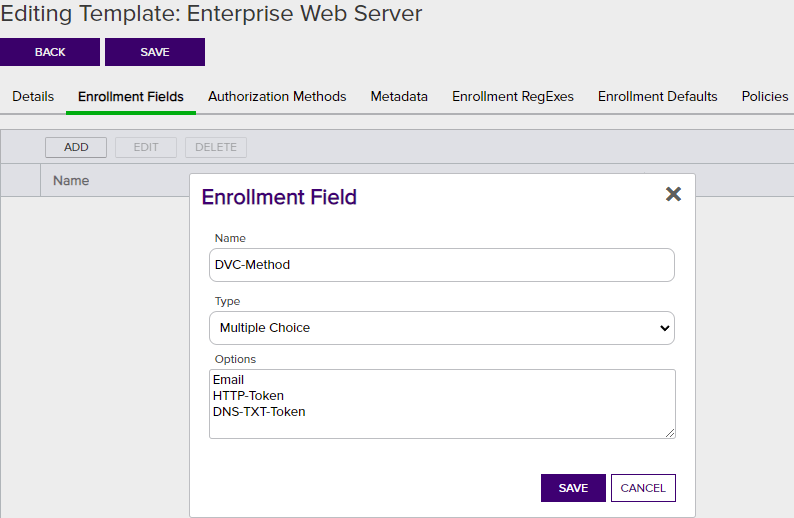Grab the Options textarea resize handle
Screen dimensions: 794x518
(x=670, y=433)
